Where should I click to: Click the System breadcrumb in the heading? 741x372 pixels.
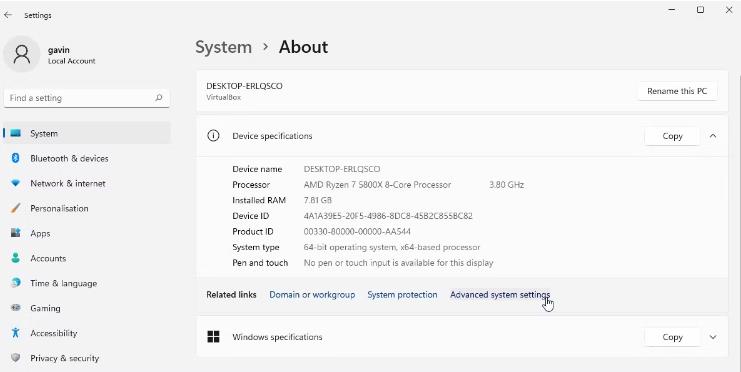point(224,47)
